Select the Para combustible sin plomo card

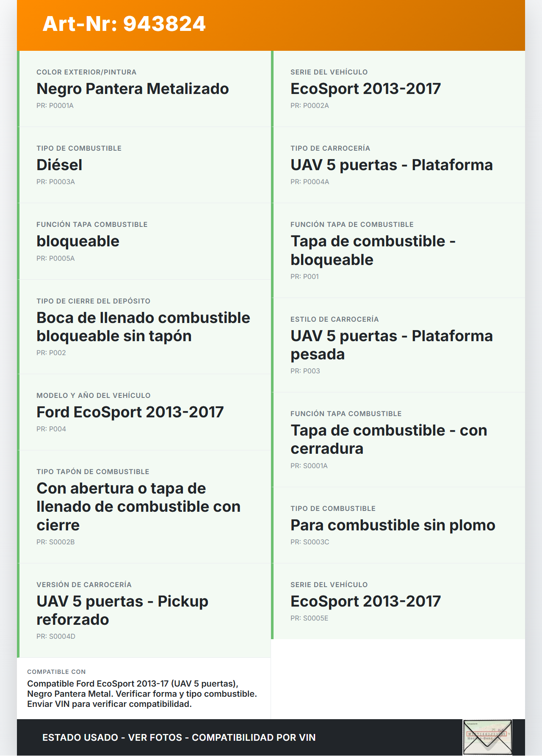pyautogui.click(x=393, y=525)
